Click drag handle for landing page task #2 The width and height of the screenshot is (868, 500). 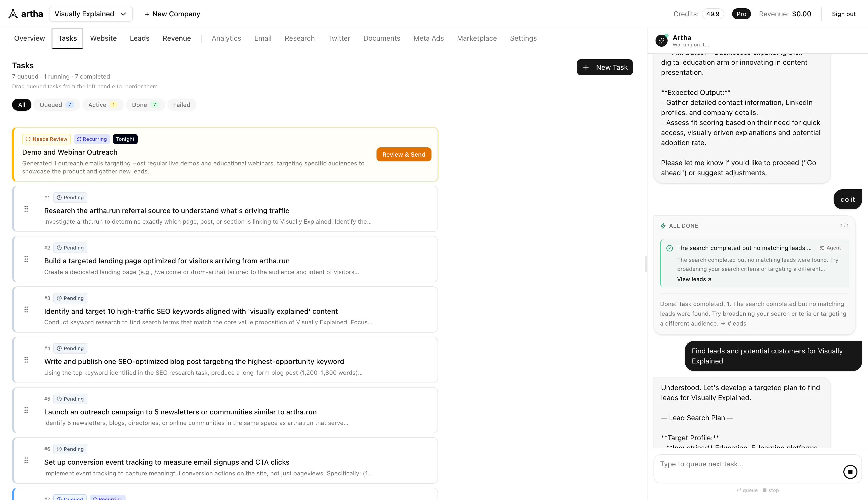[x=26, y=259]
